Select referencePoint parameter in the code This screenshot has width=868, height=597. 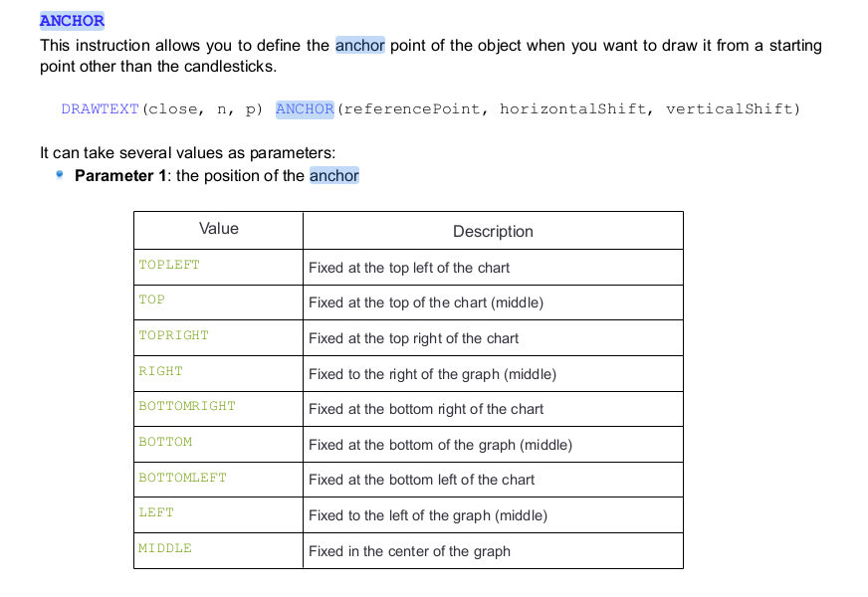(x=412, y=108)
